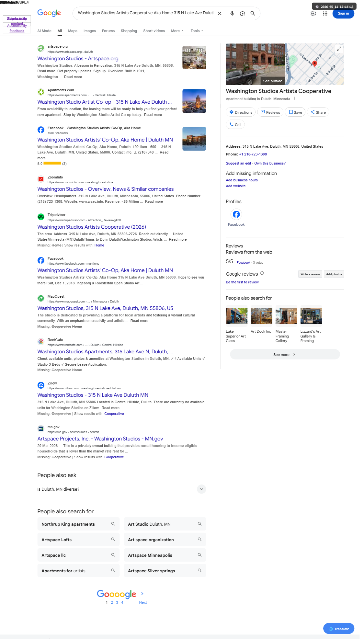Click the Google logo in the header
The height and width of the screenshot is (639, 364).
tap(49, 13)
